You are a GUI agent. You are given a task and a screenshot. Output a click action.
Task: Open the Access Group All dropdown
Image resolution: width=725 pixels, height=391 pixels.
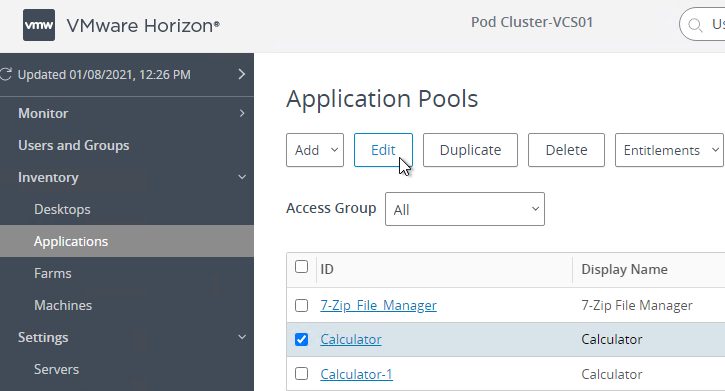[465, 209]
